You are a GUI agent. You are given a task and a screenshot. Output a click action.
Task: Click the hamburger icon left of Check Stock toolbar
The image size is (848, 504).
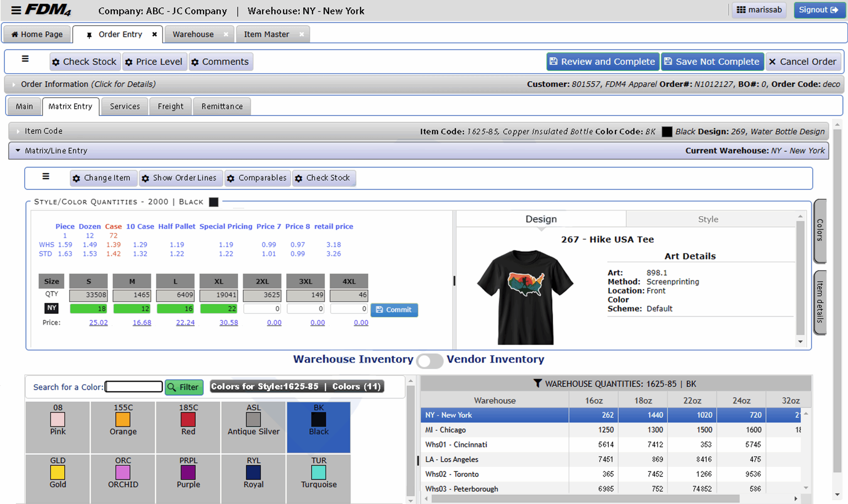(25, 59)
